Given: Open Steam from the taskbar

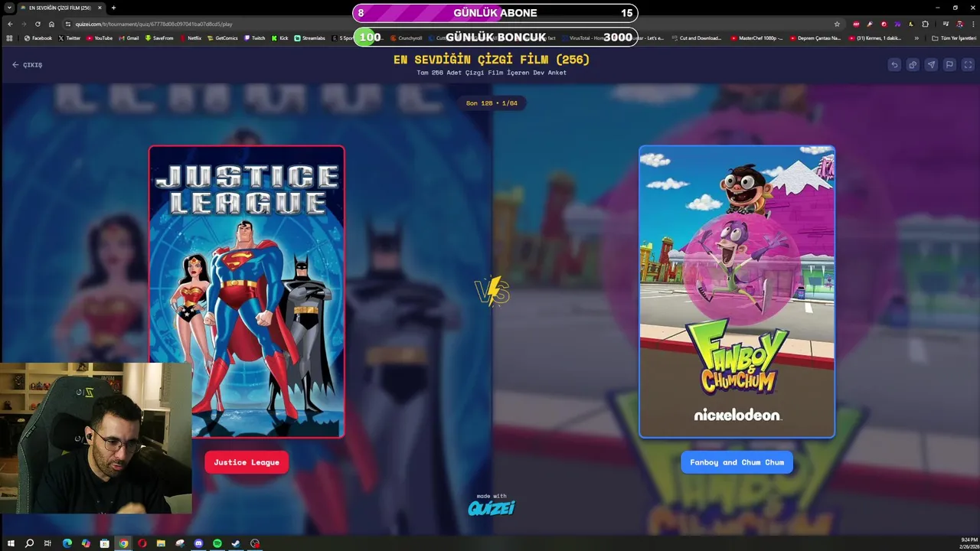Looking at the screenshot, I should point(236,543).
